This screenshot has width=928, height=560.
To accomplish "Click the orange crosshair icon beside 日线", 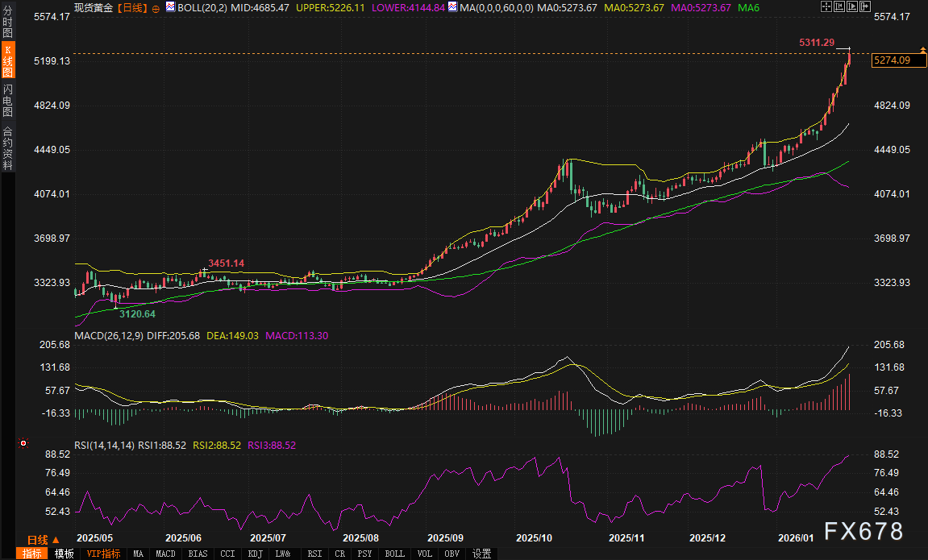I will tap(156, 8).
